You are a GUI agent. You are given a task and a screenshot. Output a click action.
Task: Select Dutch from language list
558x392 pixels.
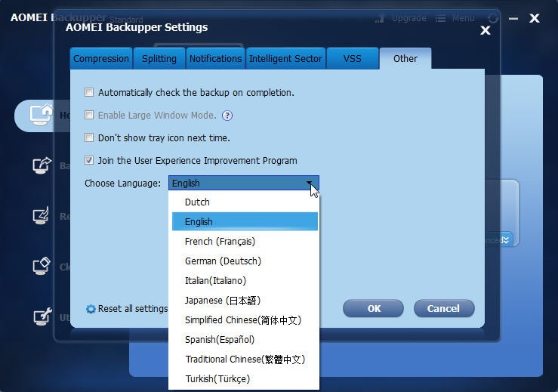point(245,202)
